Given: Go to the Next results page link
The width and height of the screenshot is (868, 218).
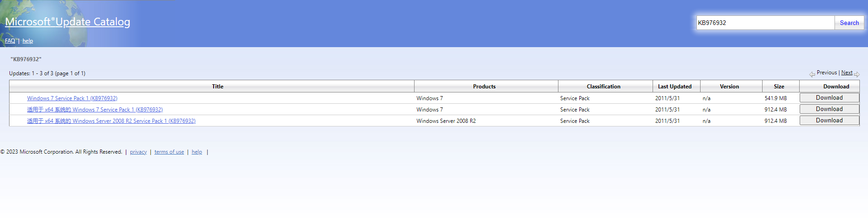Looking at the screenshot, I should pos(846,73).
